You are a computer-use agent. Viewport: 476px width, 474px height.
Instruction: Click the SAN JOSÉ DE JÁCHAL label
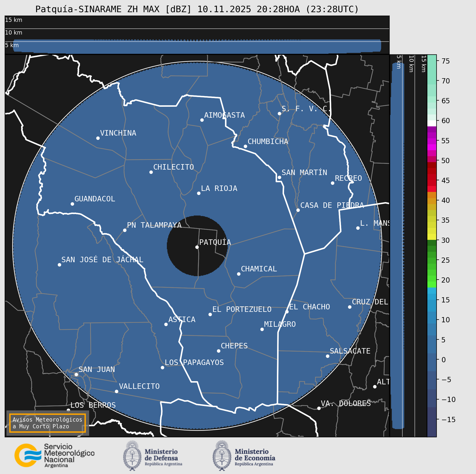102,259
